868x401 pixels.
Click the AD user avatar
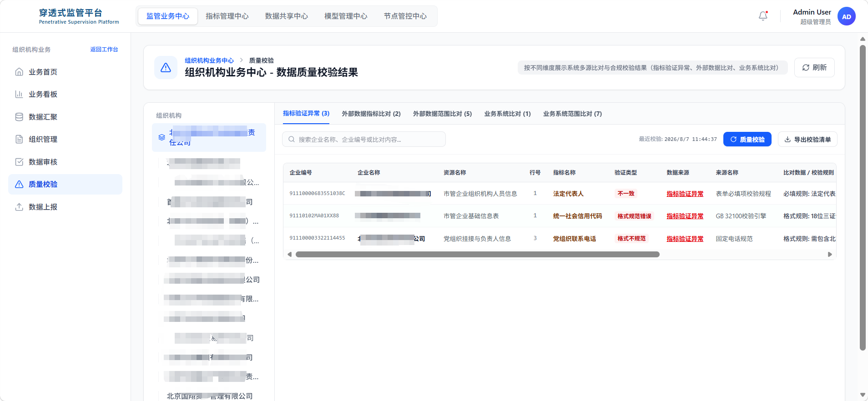pyautogui.click(x=846, y=16)
